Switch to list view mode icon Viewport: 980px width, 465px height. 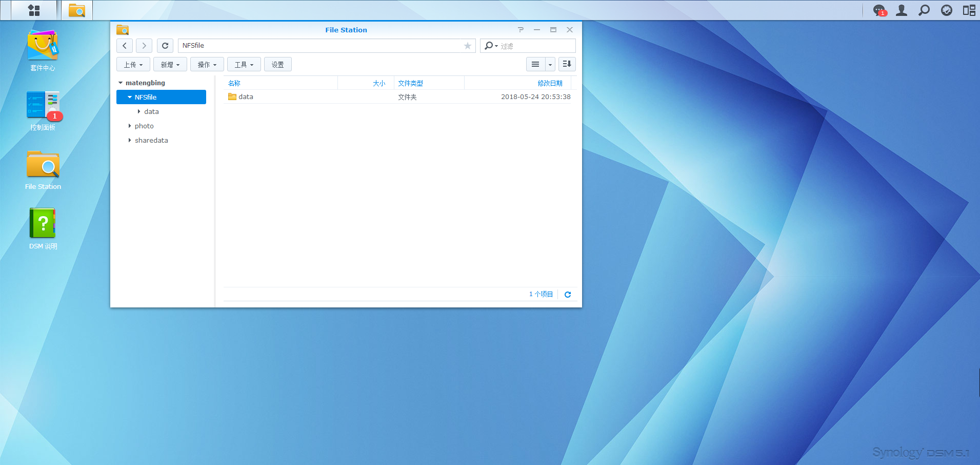(535, 64)
